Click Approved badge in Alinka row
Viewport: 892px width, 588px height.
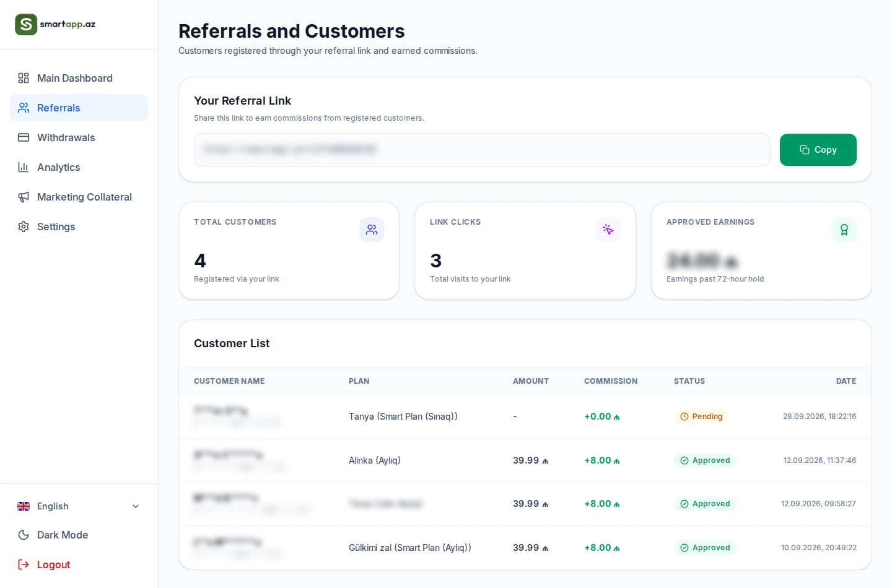tap(705, 460)
